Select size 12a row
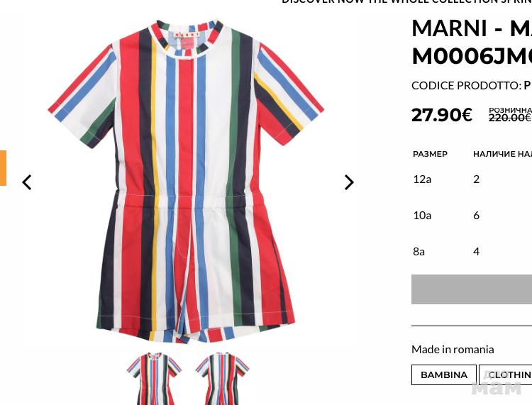The width and height of the screenshot is (532, 405). point(472,179)
